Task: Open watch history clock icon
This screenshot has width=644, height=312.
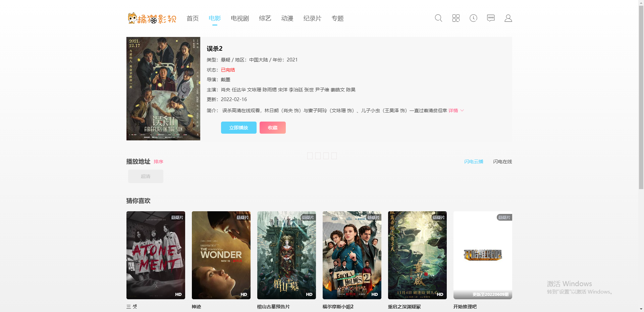Action: pyautogui.click(x=473, y=18)
